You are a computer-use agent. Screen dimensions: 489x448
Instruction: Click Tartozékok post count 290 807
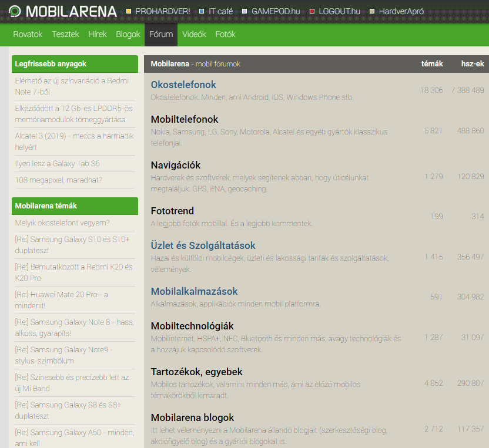coord(471,383)
